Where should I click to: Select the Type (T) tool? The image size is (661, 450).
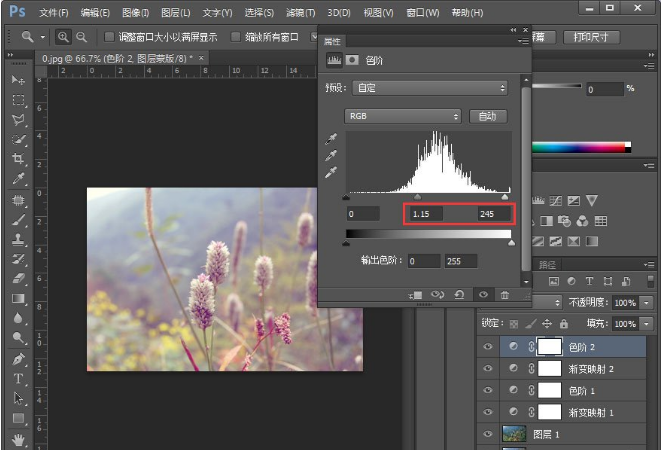(18, 379)
